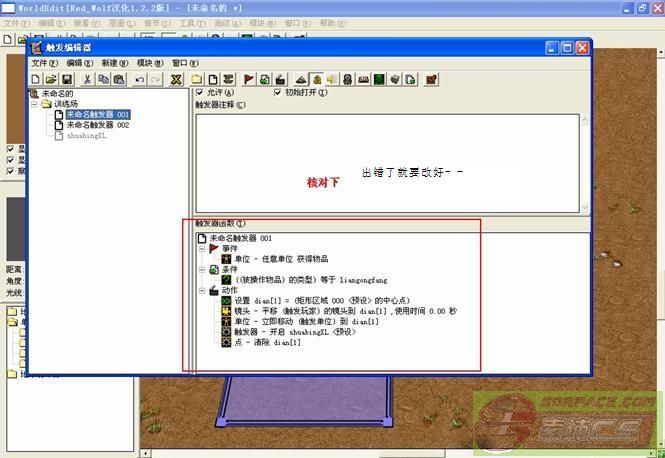Click the New Condition icon in toolbar

coord(266,79)
